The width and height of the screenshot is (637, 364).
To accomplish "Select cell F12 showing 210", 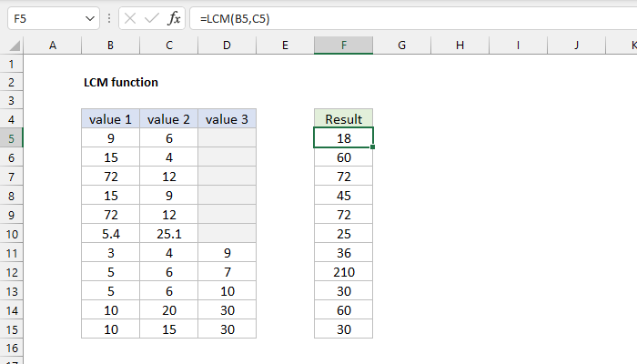I will [343, 272].
